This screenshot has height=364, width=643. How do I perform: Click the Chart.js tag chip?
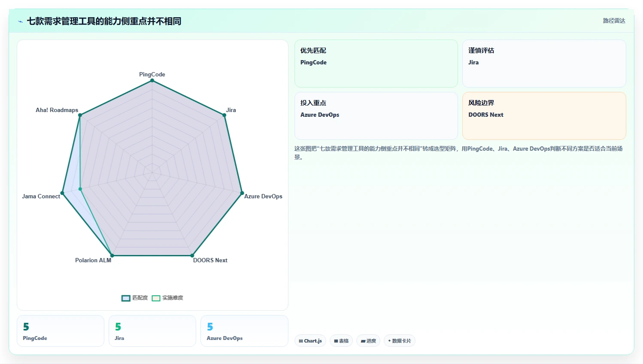310,341
